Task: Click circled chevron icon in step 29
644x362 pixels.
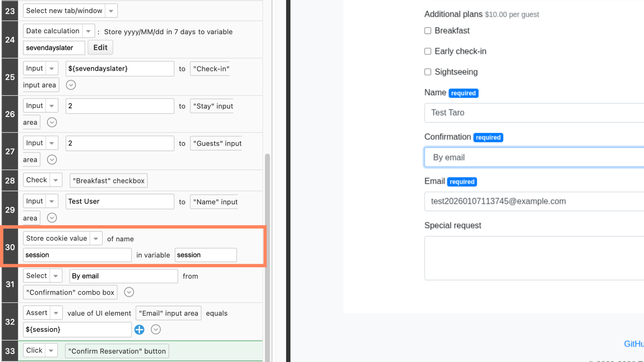Action: [52, 218]
